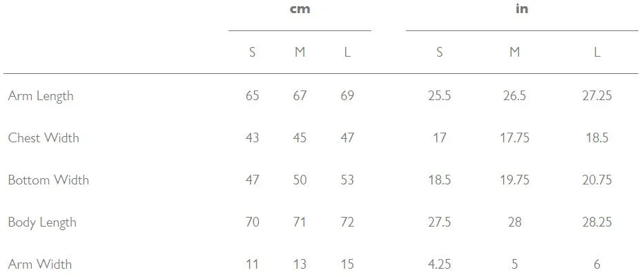Click the S column under in
The image size is (644, 277).
click(440, 52)
